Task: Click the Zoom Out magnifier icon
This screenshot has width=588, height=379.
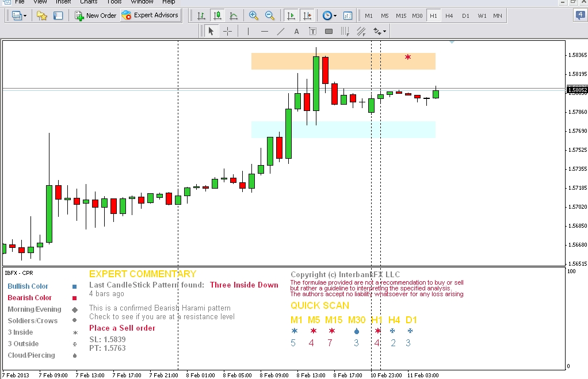Action: click(x=269, y=16)
